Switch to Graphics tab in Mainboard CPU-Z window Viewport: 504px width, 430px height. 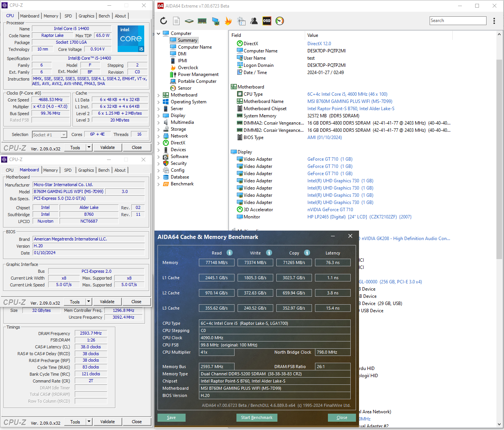tap(86, 170)
